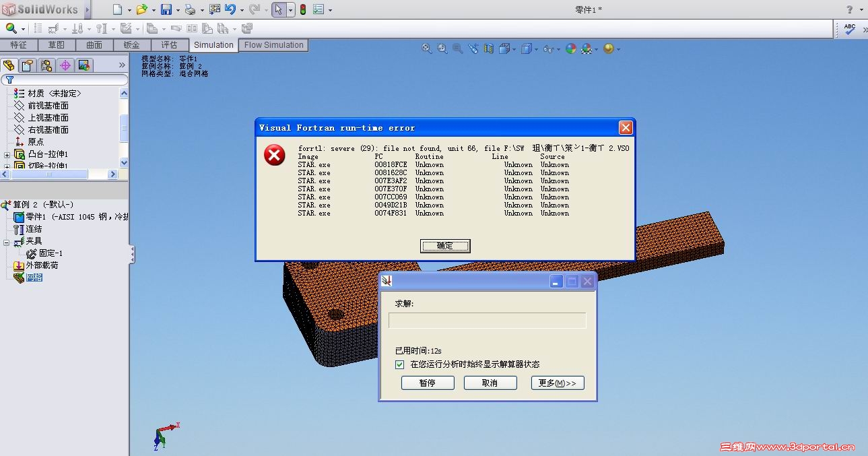Image resolution: width=868 pixels, height=456 pixels.
Task: Open the New document dropdown arrow
Action: click(128, 10)
